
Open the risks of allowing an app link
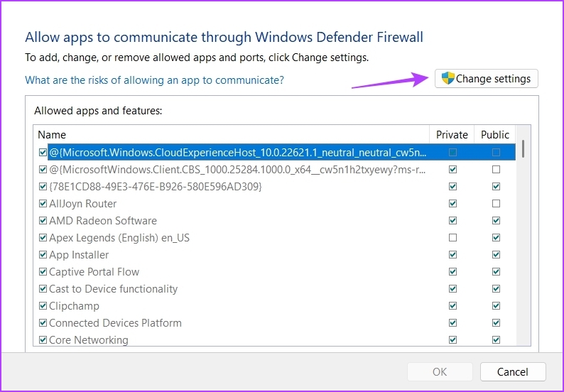154,80
